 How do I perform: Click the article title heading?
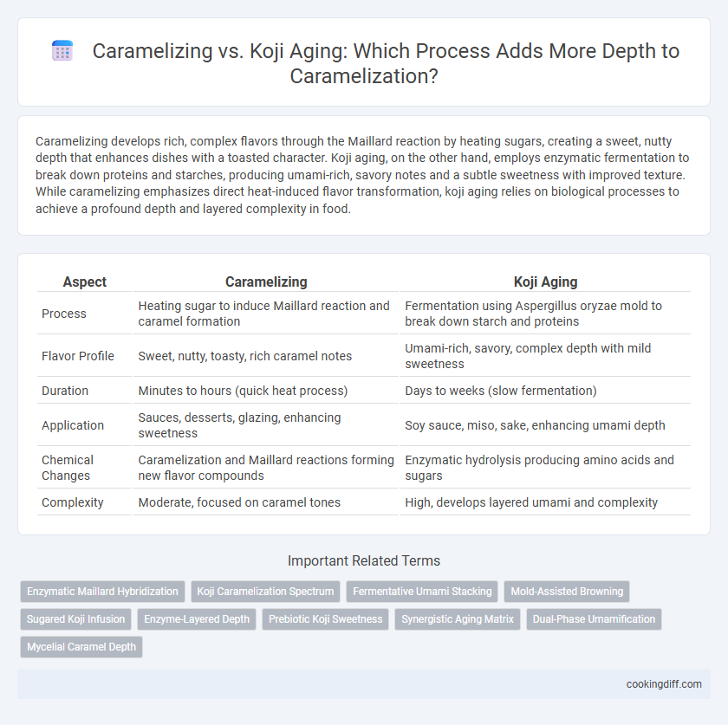(x=386, y=63)
